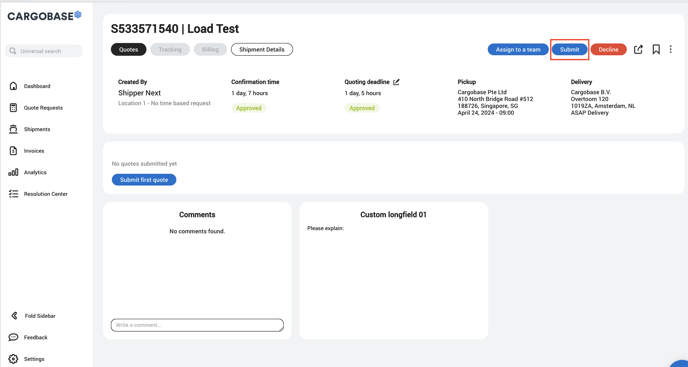The image size is (688, 367).
Task: Open Quote Requests from the sidebar
Action: (43, 108)
